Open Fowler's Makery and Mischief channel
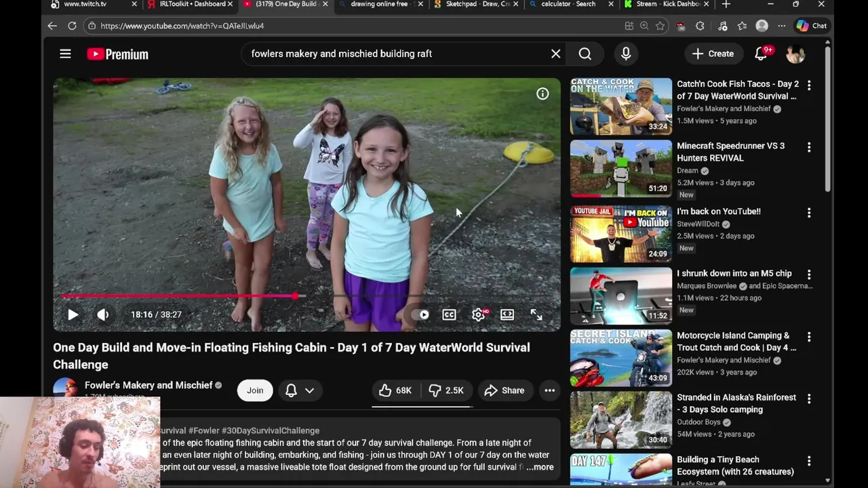The image size is (868, 488). [149, 385]
